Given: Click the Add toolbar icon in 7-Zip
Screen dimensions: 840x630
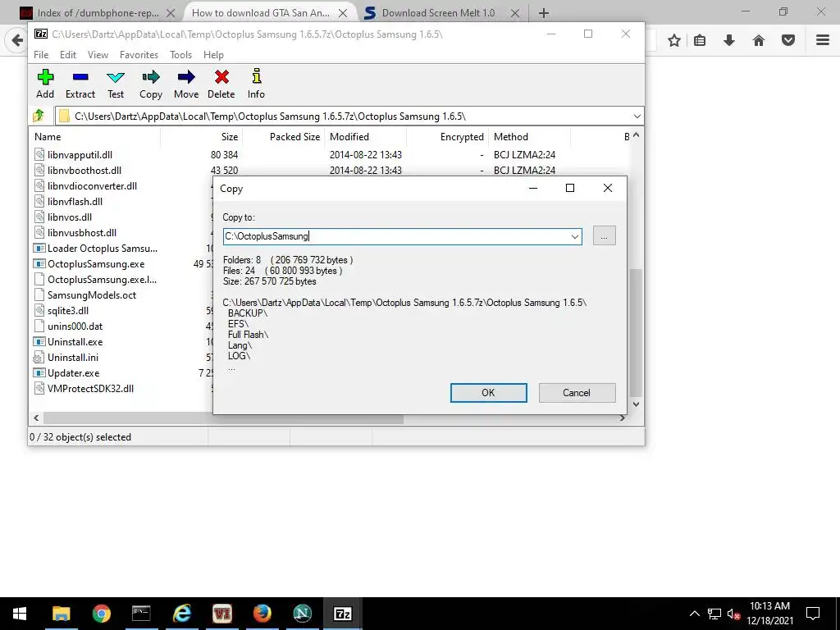Looking at the screenshot, I should tap(45, 84).
